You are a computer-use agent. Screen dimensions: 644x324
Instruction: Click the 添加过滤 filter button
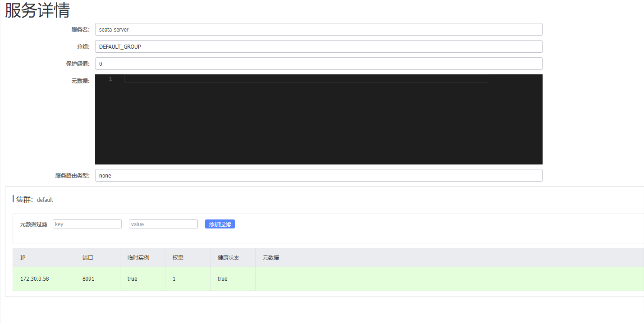(219, 224)
